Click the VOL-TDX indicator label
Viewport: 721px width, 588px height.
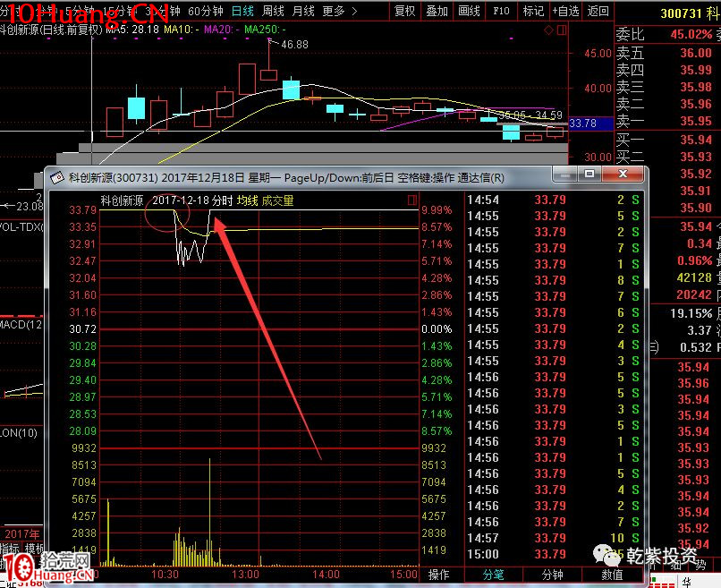[x=21, y=226]
